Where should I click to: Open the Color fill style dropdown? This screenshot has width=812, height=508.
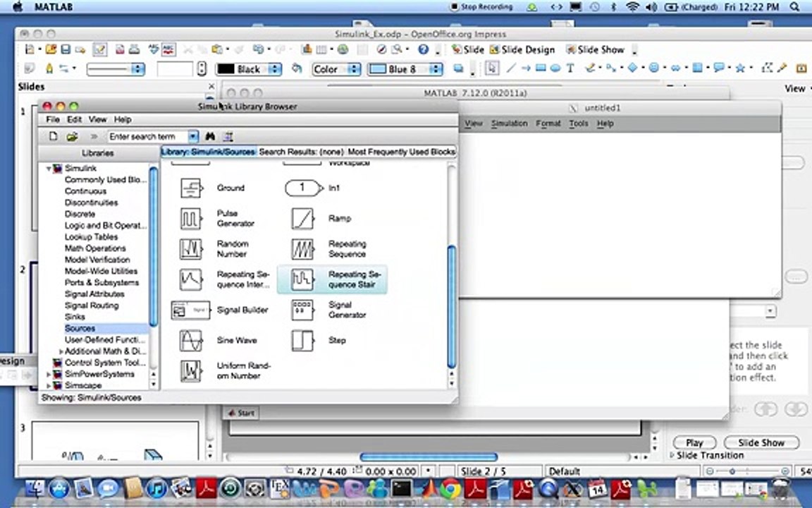point(353,69)
